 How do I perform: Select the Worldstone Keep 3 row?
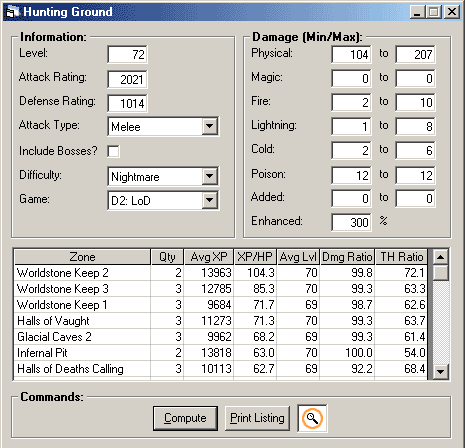click(221, 289)
